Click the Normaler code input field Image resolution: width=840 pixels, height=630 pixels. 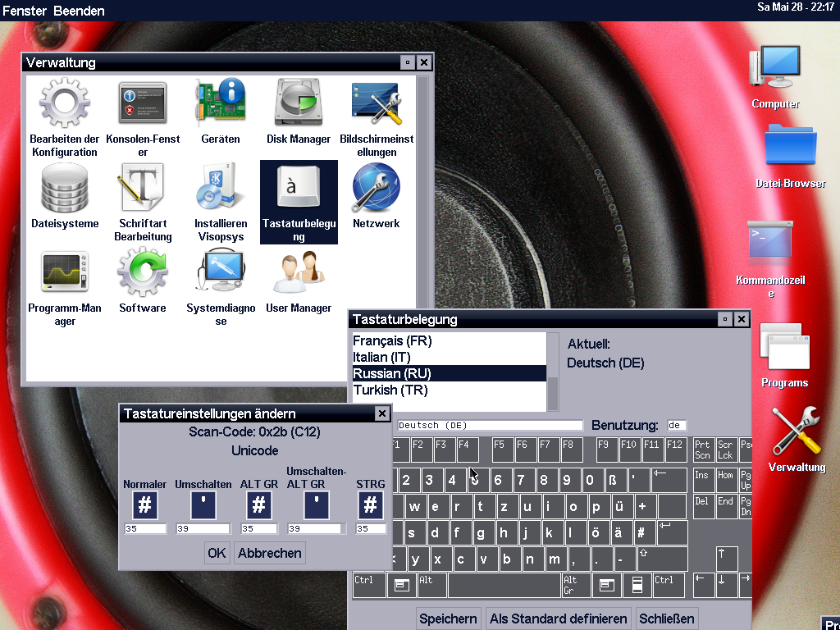click(145, 529)
